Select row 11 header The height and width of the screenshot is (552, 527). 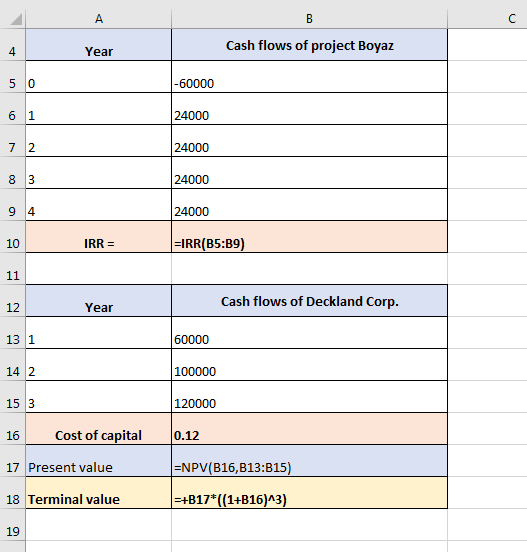(x=13, y=269)
